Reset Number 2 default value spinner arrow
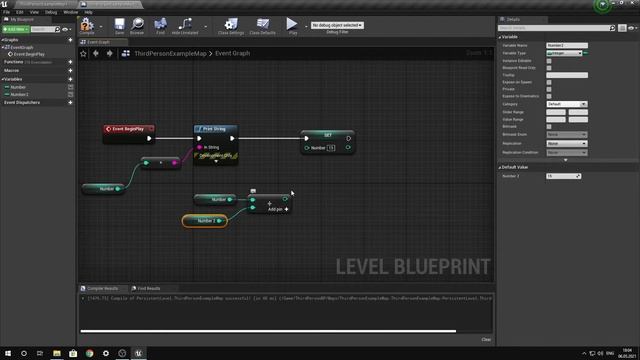The image size is (640, 360). (x=578, y=176)
